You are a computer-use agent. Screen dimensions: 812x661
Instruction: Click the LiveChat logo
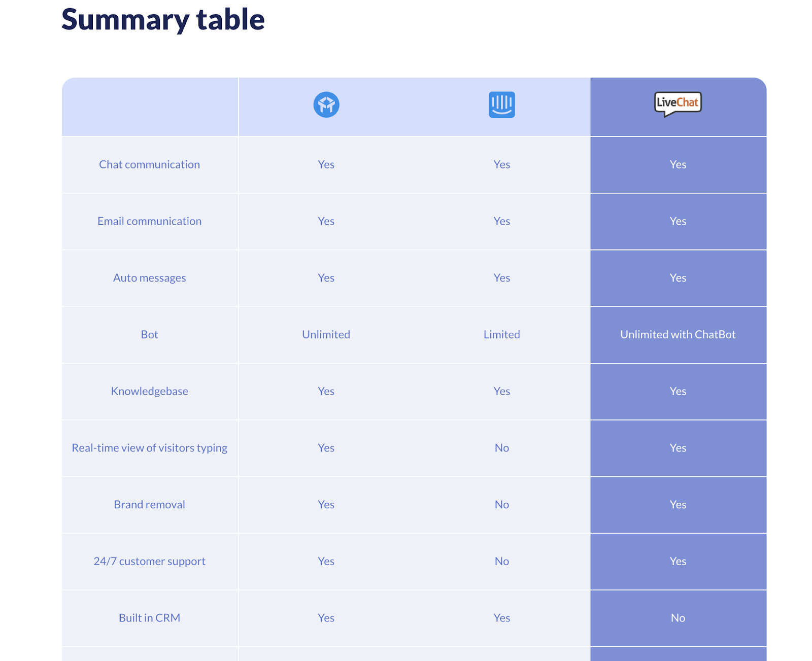pyautogui.click(x=678, y=103)
